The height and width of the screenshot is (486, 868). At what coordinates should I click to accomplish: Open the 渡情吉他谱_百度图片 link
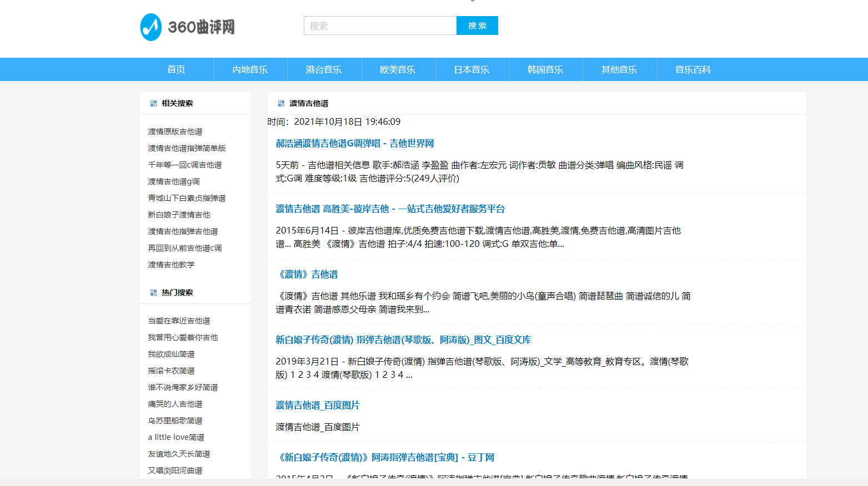(x=317, y=405)
